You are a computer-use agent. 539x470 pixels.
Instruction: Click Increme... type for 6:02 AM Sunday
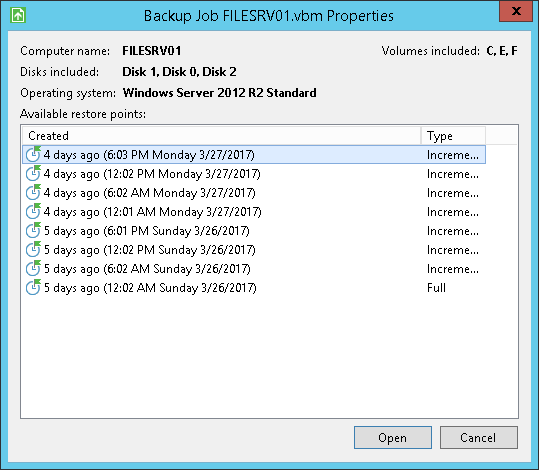point(453,269)
